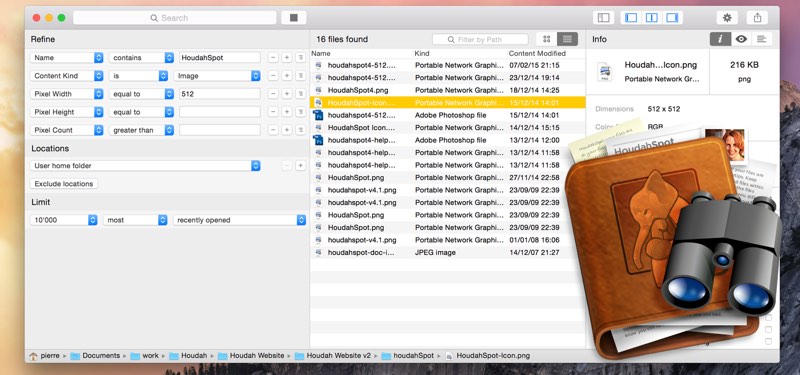This screenshot has width=800, height=375.
Task: Remove the Name contains criterion row
Action: point(273,58)
